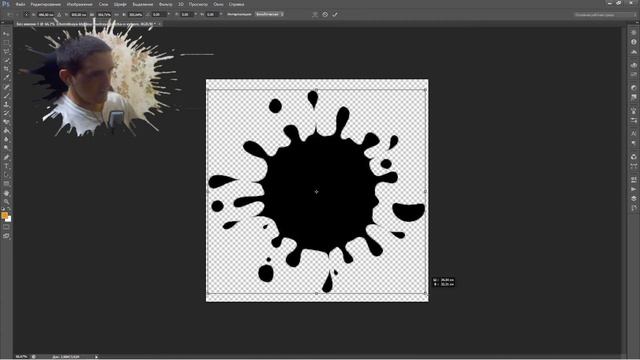Open the Справка menu
The height and width of the screenshot is (360, 640).
[236, 4]
